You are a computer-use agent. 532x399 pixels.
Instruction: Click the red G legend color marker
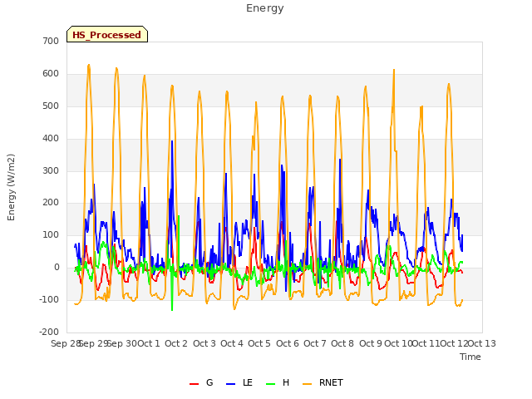tap(194, 384)
